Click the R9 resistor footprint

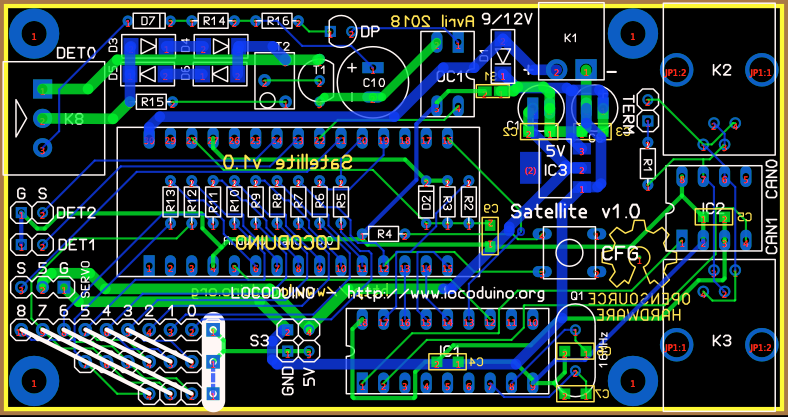click(x=256, y=202)
